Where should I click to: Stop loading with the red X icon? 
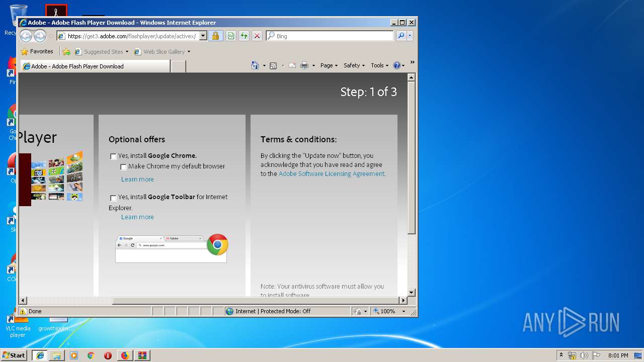point(257,36)
